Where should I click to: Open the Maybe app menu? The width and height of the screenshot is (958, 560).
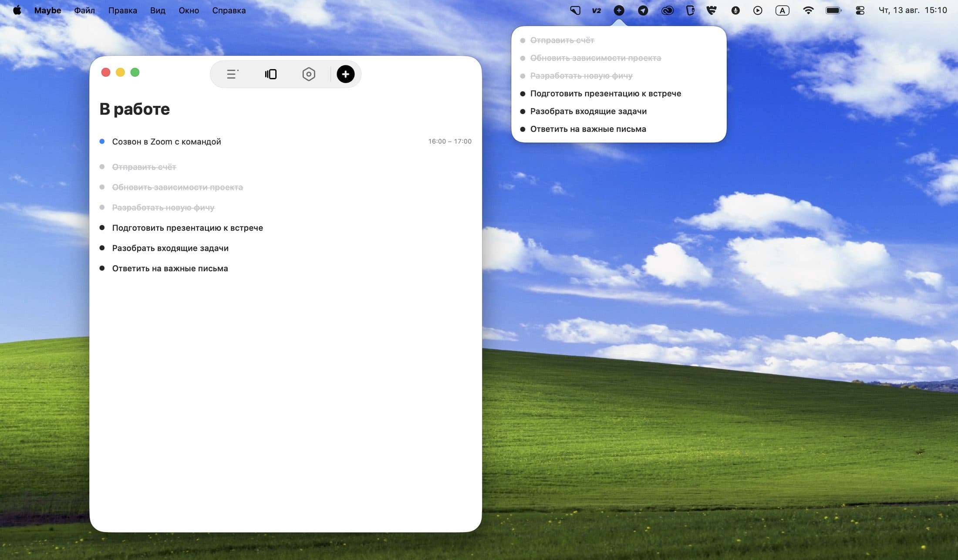[47, 10]
